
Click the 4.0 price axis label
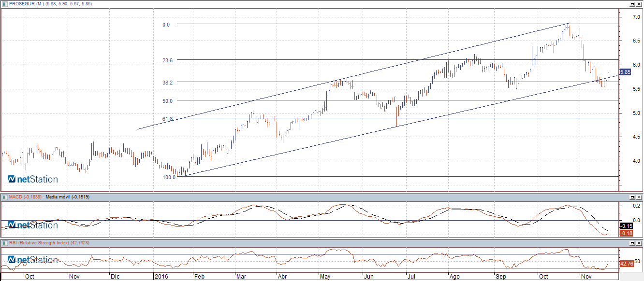click(x=636, y=161)
